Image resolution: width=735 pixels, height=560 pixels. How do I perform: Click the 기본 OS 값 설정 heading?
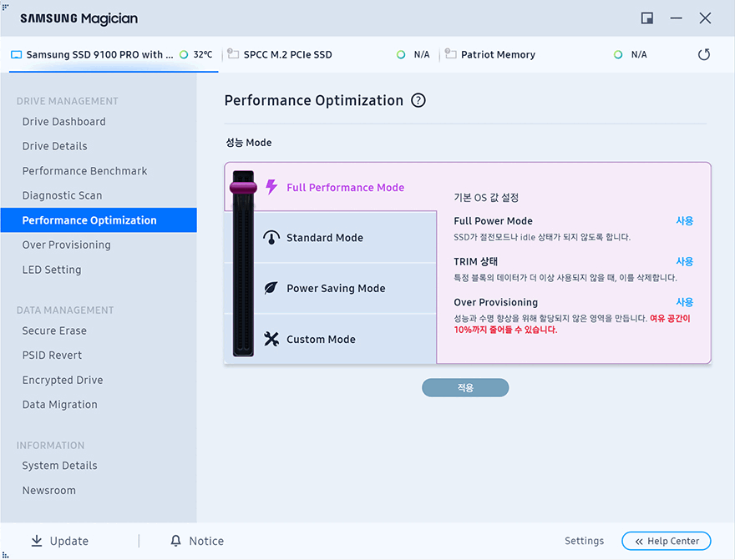tap(486, 198)
